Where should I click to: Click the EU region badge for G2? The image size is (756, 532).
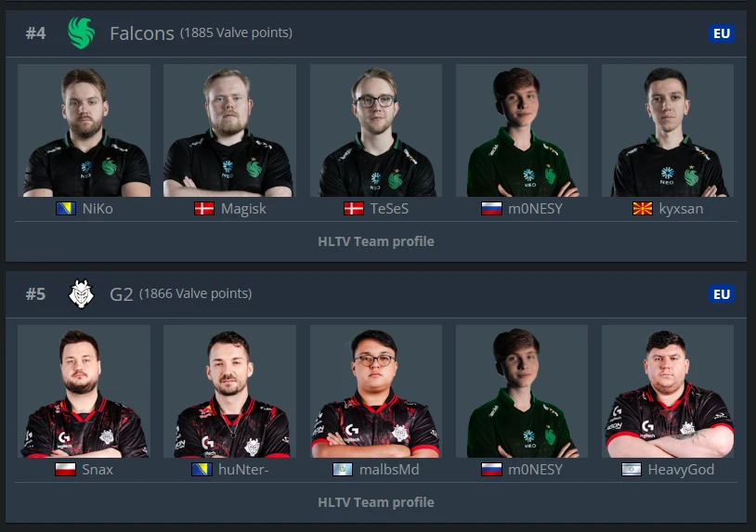point(722,294)
